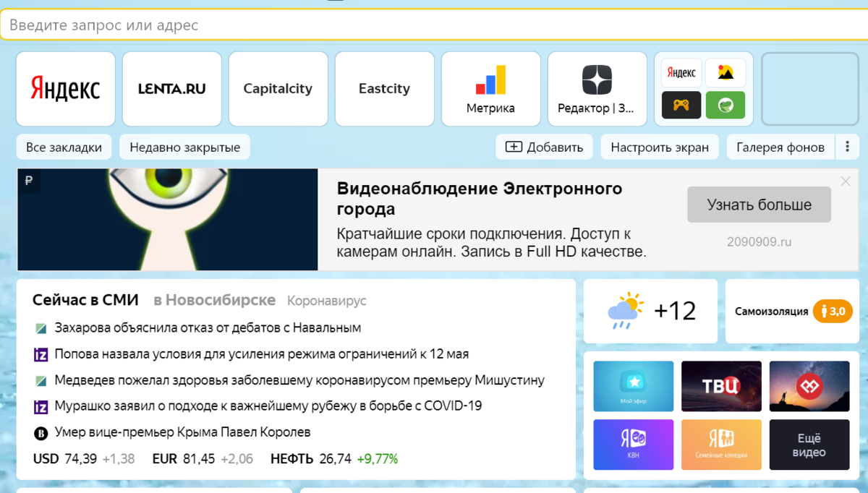The width and height of the screenshot is (868, 493).
Task: Click the Узнать больше ad button
Action: [x=759, y=205]
